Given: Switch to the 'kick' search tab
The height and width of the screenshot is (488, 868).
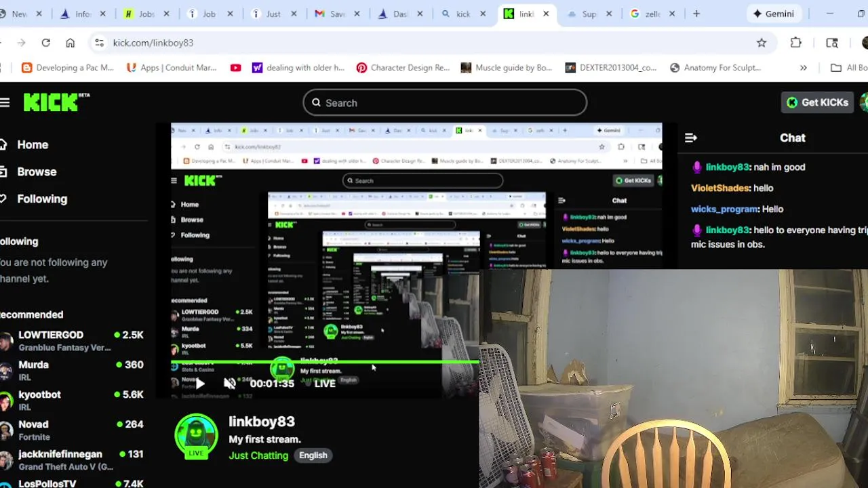Looking at the screenshot, I should pyautogui.click(x=463, y=14).
